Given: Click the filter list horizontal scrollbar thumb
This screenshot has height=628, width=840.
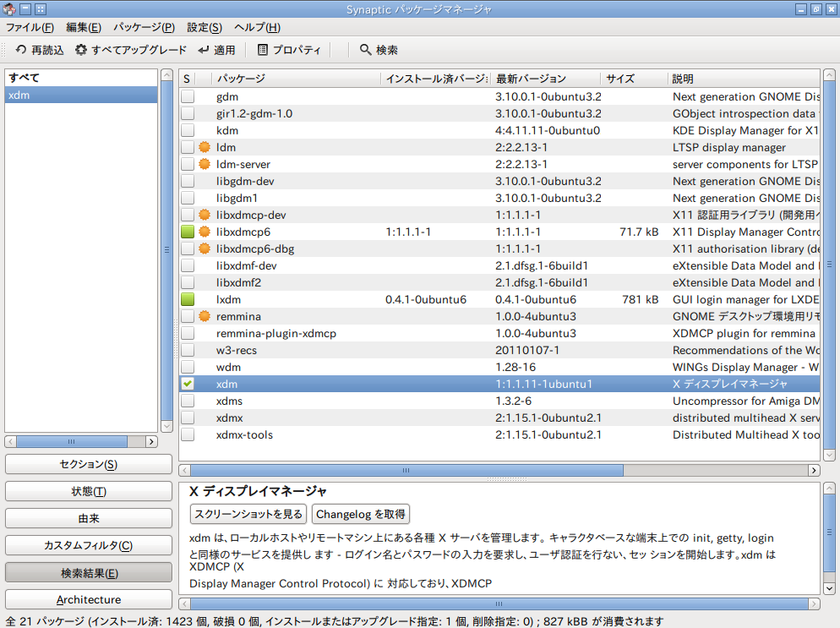Looking at the screenshot, I should click(x=72, y=441).
